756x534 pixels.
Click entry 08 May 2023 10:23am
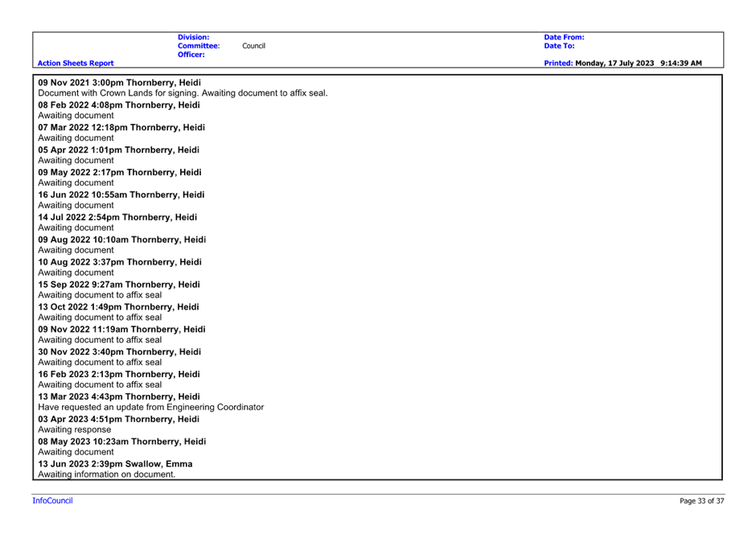[x=122, y=442]
